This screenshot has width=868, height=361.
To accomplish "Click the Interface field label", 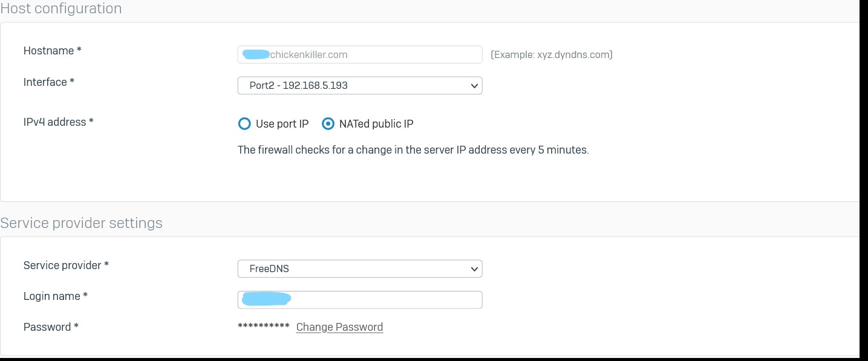I will (x=49, y=82).
